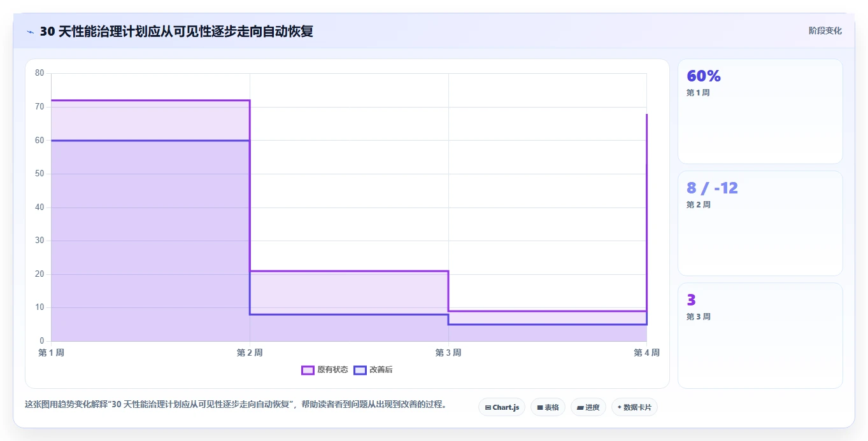Click the 60 y-axis tick label

coord(39,140)
